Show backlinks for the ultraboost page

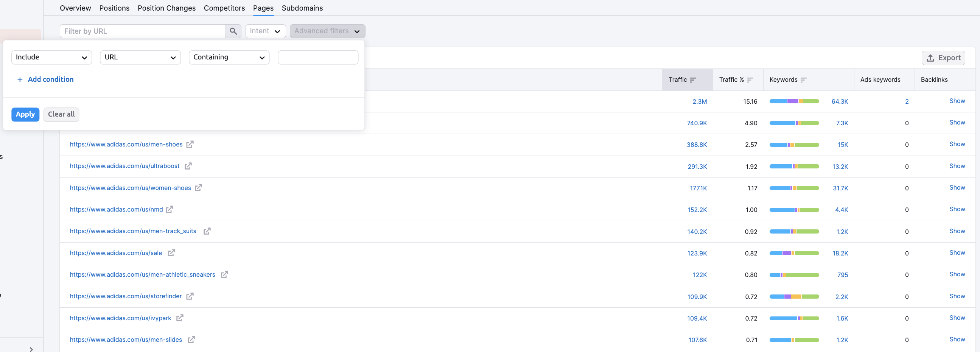click(957, 166)
